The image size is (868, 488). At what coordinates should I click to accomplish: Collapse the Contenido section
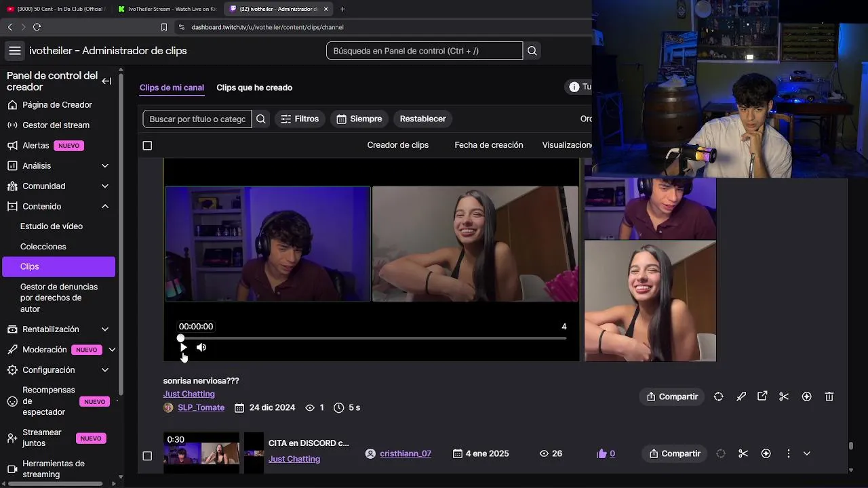coord(105,206)
